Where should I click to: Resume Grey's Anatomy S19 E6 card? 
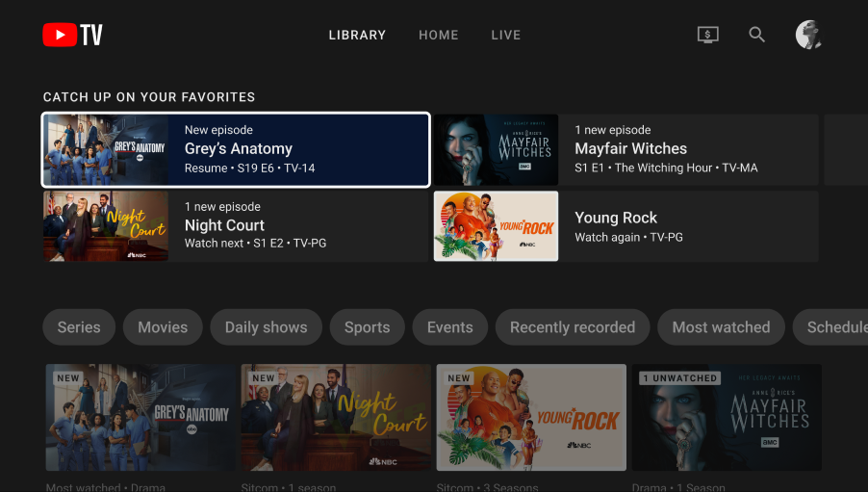coord(236,150)
